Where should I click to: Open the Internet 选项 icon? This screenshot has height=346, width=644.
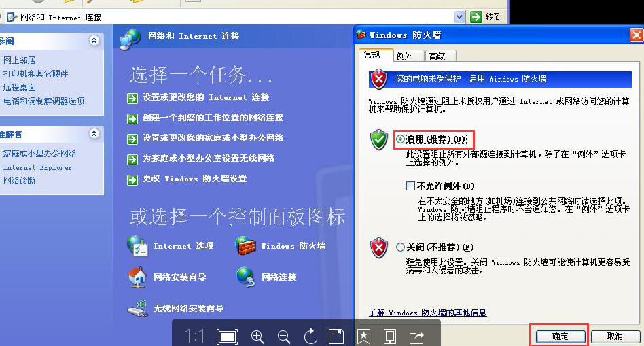137,245
